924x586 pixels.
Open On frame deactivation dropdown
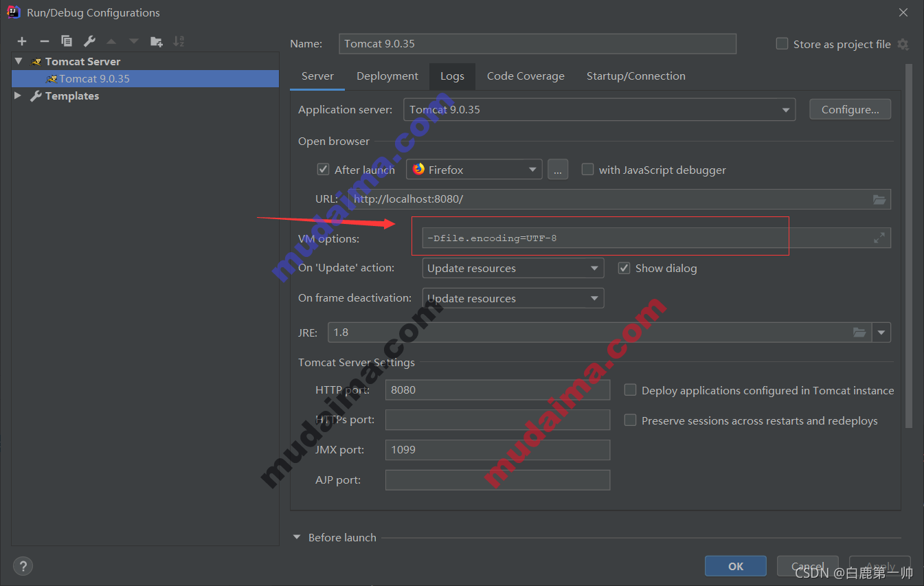pyautogui.click(x=513, y=298)
